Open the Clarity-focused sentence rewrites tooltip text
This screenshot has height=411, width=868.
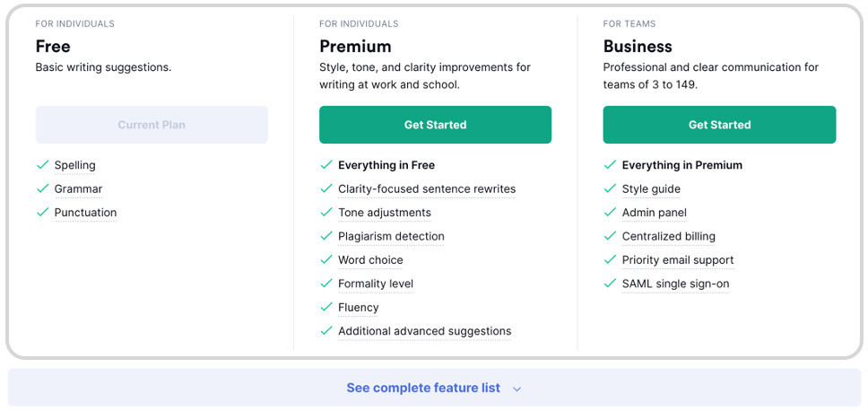[427, 188]
